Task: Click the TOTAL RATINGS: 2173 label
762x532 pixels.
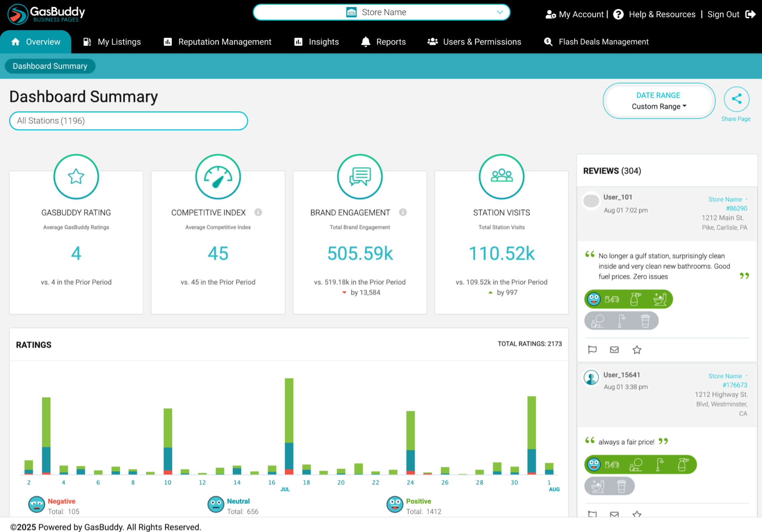Action: coord(530,344)
